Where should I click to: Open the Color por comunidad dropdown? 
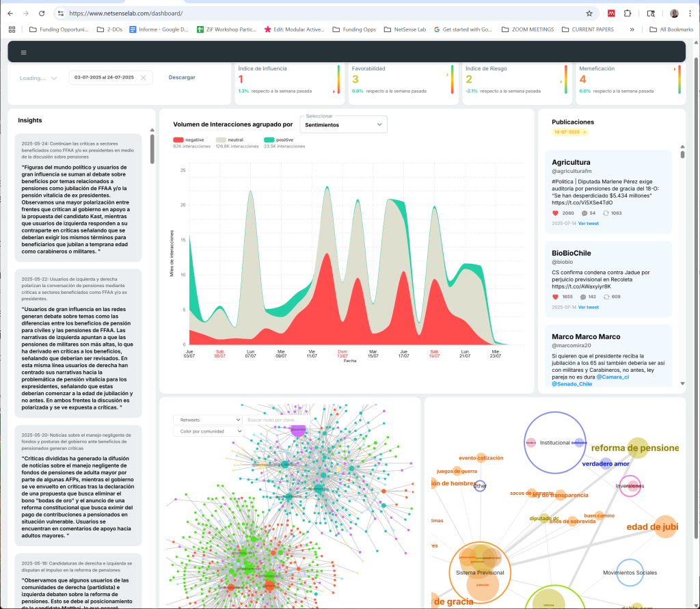point(207,431)
